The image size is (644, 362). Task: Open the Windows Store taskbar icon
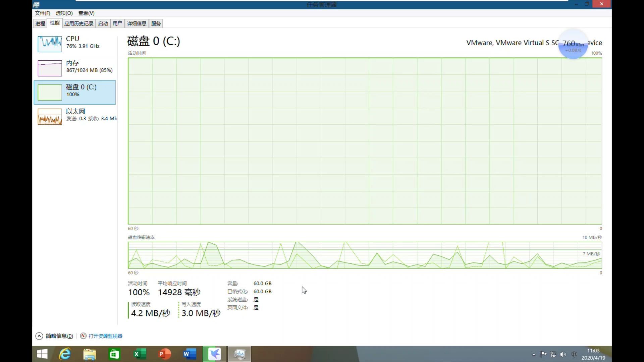114,354
